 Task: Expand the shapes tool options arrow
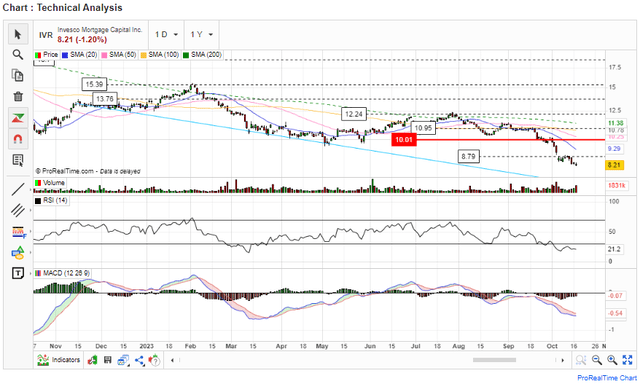[30, 253]
